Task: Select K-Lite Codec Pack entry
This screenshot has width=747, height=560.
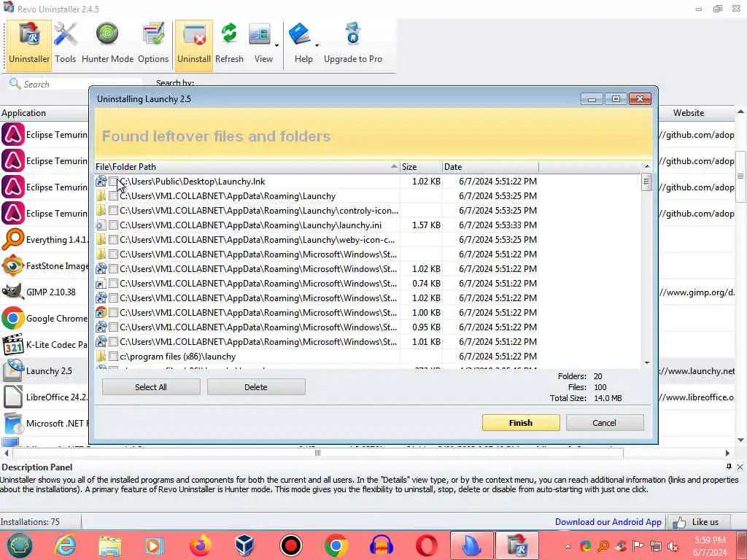Action: point(44,344)
